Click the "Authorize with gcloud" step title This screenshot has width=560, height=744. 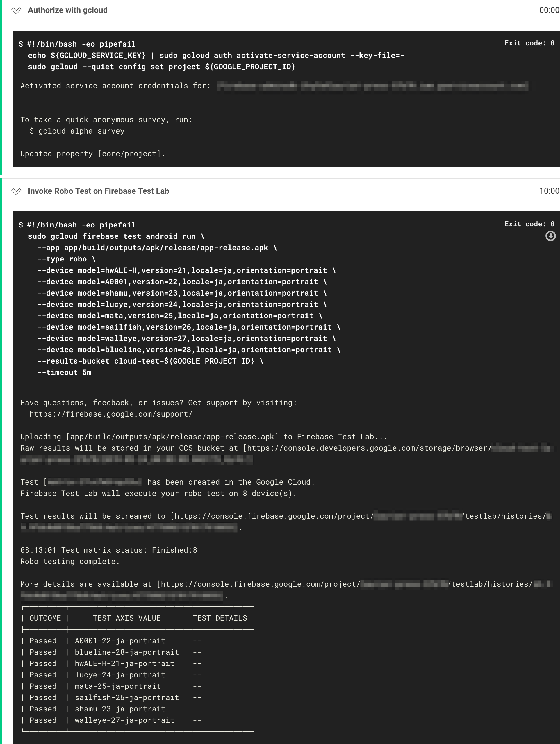pyautogui.click(x=68, y=10)
